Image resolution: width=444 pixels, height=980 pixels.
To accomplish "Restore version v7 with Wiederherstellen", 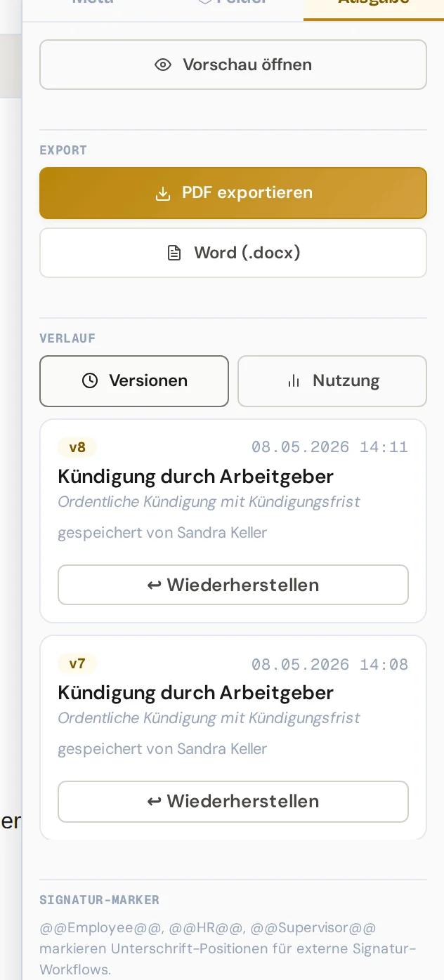I will click(233, 801).
